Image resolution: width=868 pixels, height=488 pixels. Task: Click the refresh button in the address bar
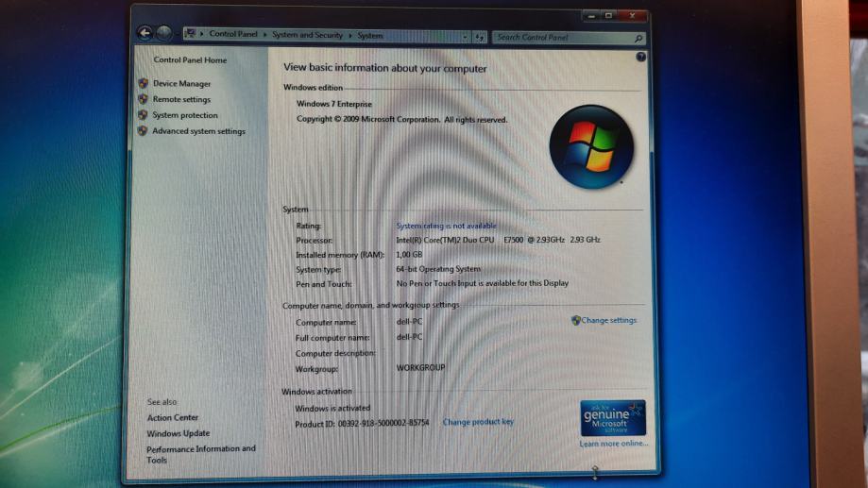[x=479, y=37]
